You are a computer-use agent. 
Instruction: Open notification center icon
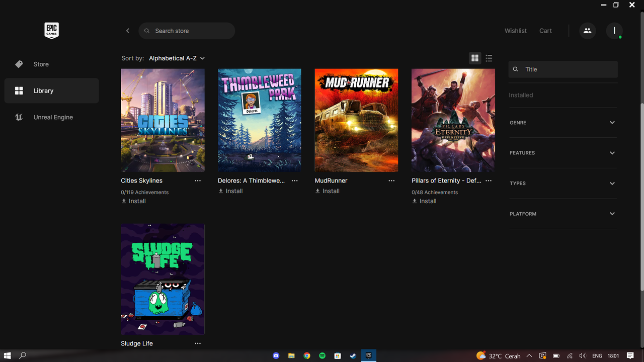click(630, 355)
